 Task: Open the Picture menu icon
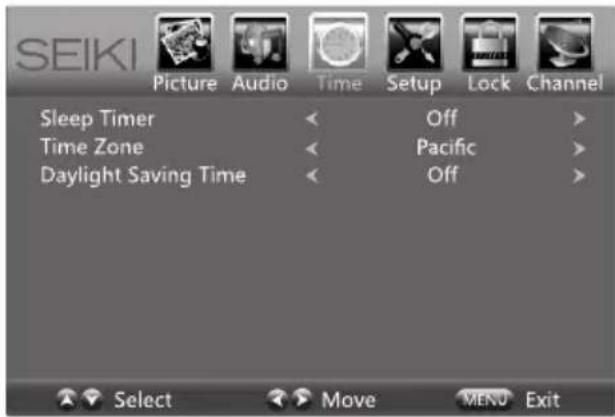click(185, 44)
